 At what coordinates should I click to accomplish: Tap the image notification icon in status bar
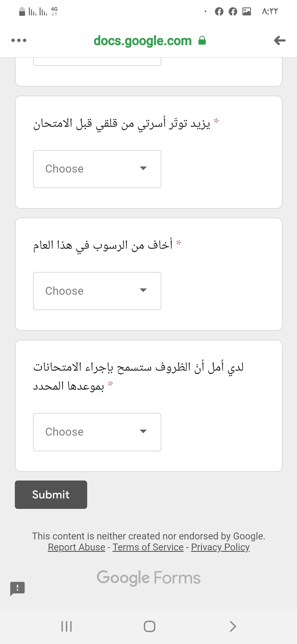(x=247, y=12)
